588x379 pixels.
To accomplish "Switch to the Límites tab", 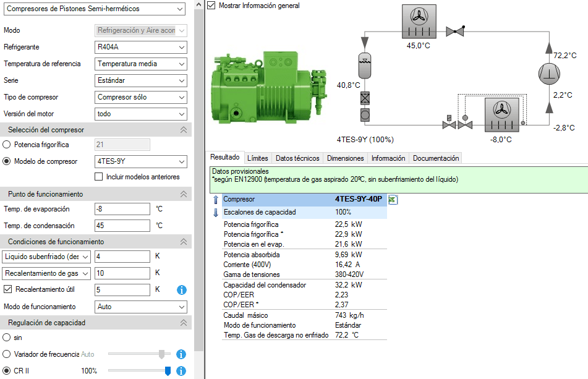I will click(257, 158).
